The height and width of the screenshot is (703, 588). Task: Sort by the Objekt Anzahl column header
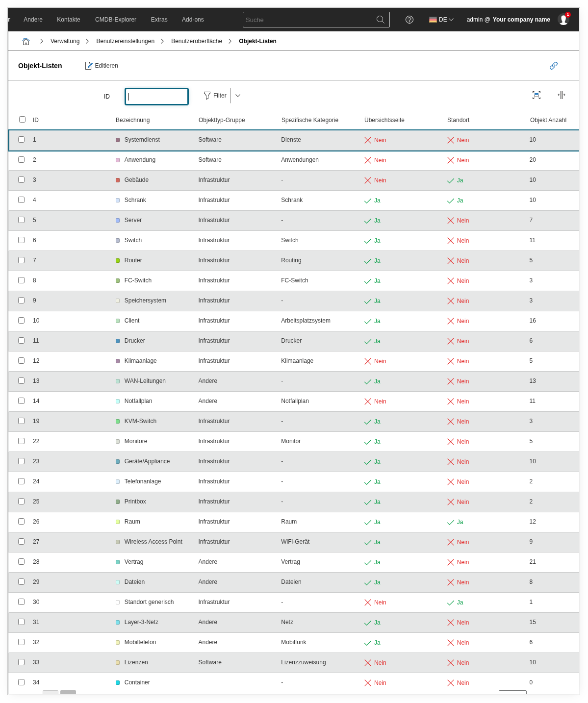click(x=548, y=120)
